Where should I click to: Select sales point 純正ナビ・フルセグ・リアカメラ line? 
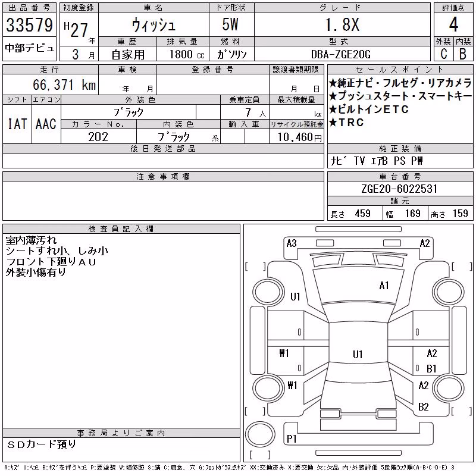click(x=400, y=83)
